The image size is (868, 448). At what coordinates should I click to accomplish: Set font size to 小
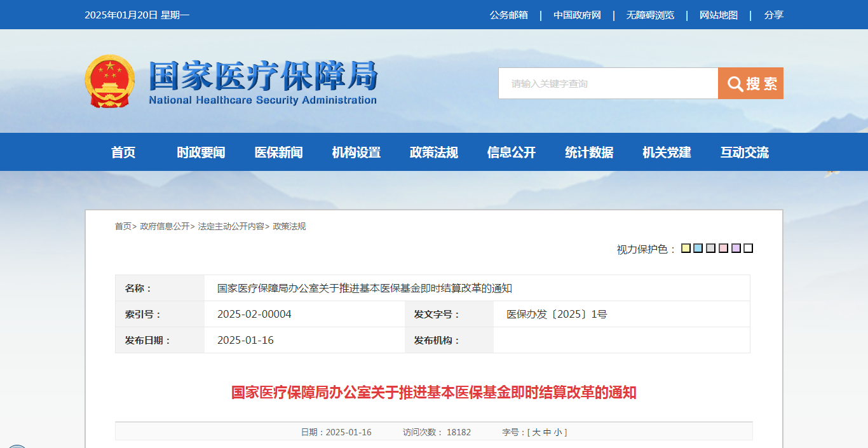[x=557, y=432]
